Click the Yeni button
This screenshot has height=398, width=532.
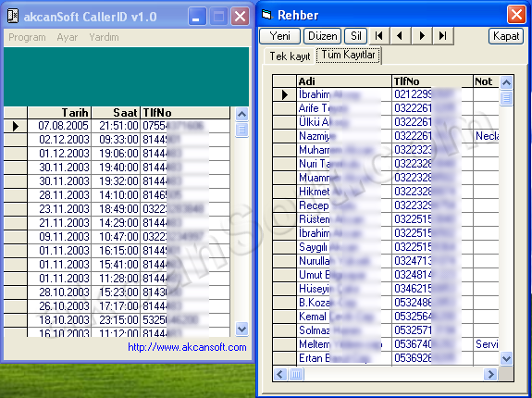(x=280, y=35)
